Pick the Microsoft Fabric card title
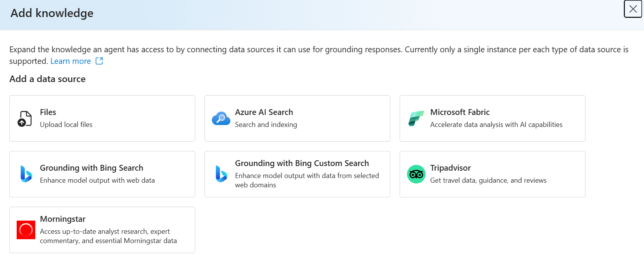 click(x=460, y=112)
